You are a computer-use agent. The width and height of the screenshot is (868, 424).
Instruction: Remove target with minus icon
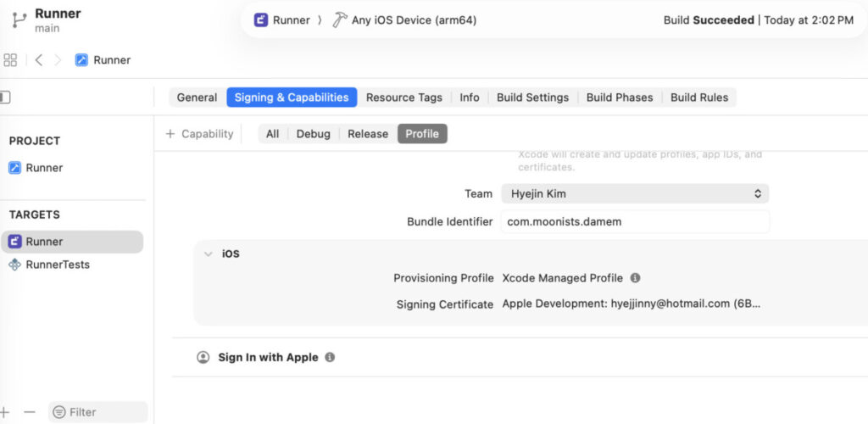(30, 412)
